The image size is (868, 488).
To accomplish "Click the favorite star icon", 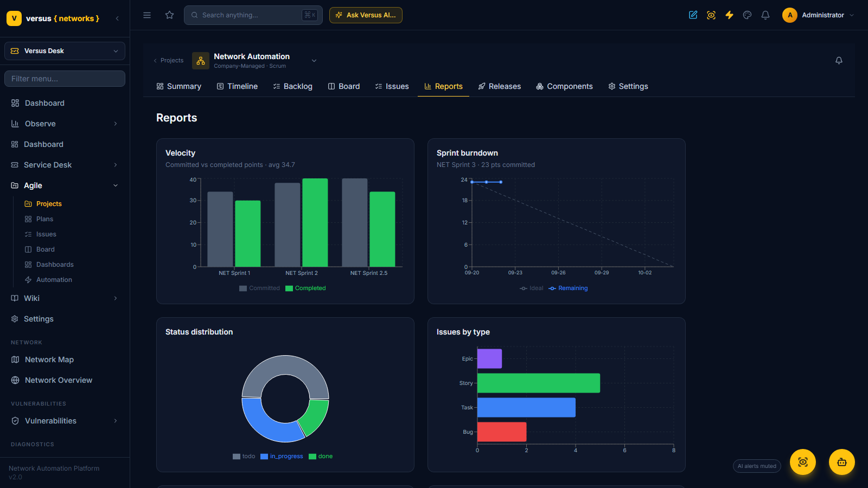I will [x=170, y=15].
